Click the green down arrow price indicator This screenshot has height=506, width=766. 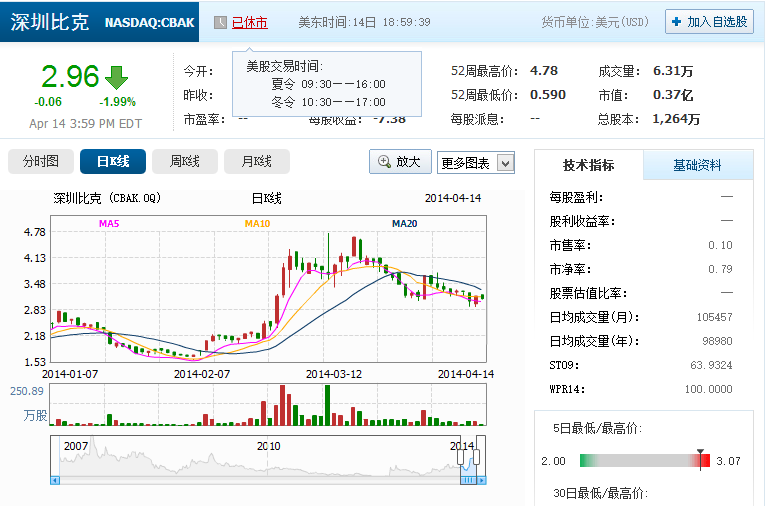coord(117,78)
